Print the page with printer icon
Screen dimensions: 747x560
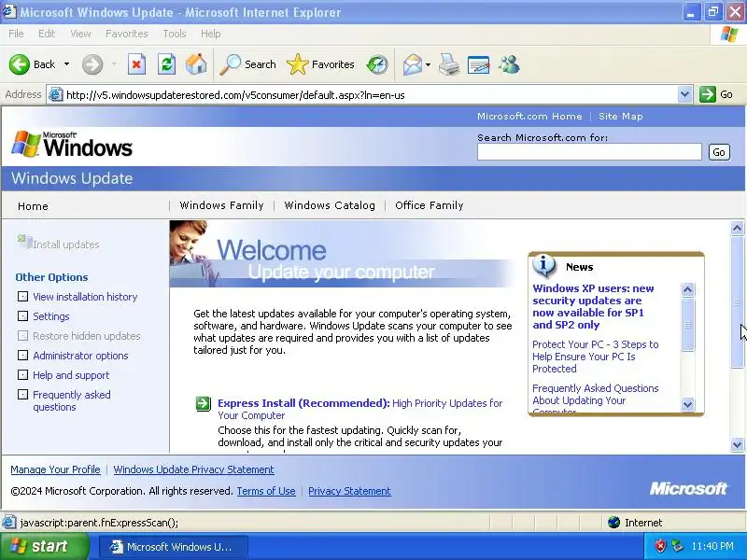[449, 64]
